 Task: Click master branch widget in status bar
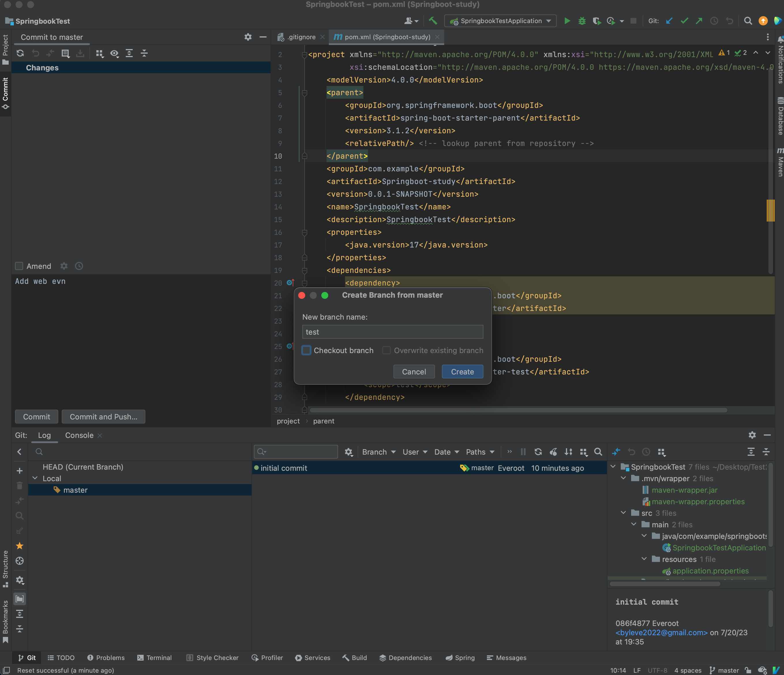[724, 670]
